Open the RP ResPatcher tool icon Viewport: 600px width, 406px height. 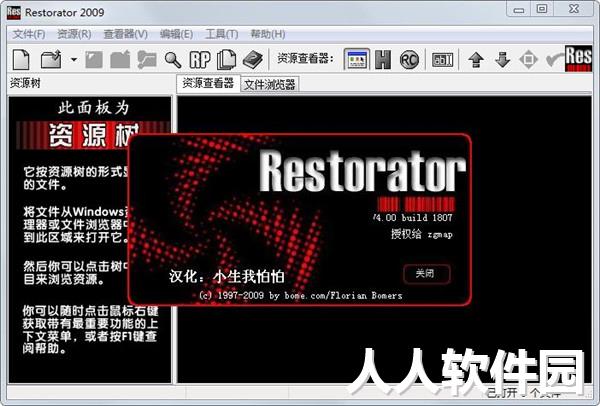tap(200, 60)
